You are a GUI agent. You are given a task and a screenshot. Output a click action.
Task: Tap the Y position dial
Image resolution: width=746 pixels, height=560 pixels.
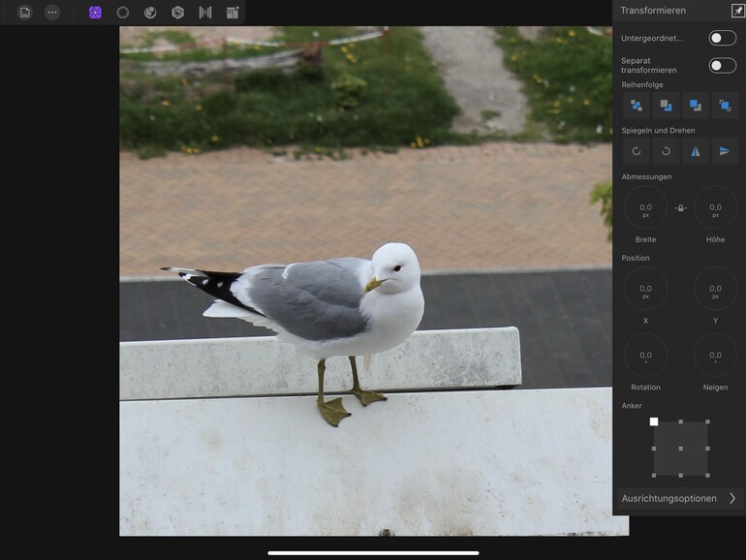715,289
